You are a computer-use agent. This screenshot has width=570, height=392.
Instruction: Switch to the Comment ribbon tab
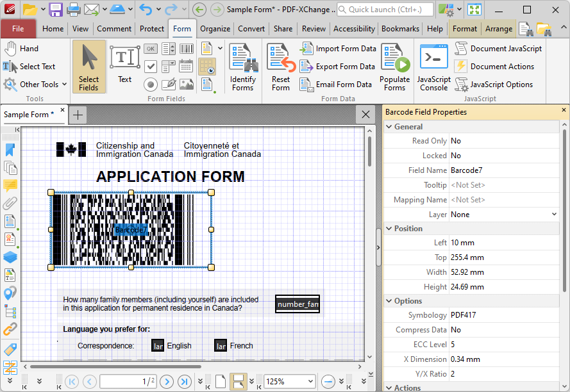114,29
